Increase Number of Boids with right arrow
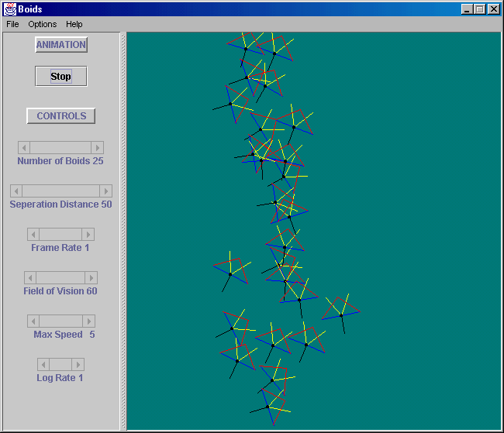 (98, 148)
